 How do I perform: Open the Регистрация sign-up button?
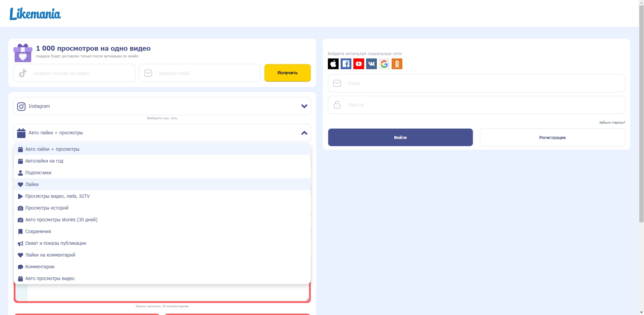point(552,137)
